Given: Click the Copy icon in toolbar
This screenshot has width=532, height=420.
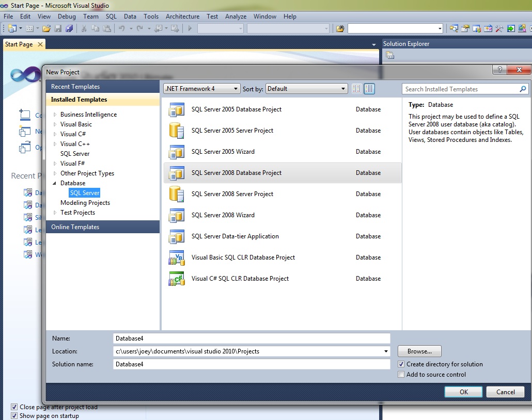Looking at the screenshot, I should pyautogui.click(x=96, y=28).
